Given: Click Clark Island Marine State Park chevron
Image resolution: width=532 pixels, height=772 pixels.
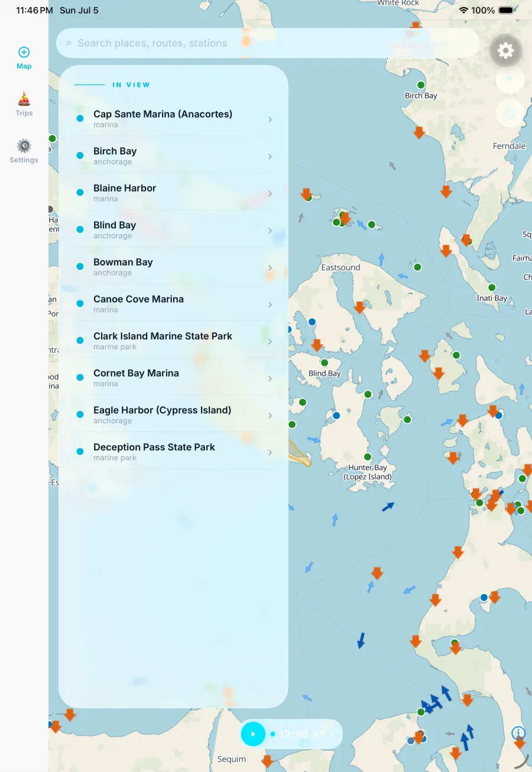Looking at the screenshot, I should [x=270, y=341].
